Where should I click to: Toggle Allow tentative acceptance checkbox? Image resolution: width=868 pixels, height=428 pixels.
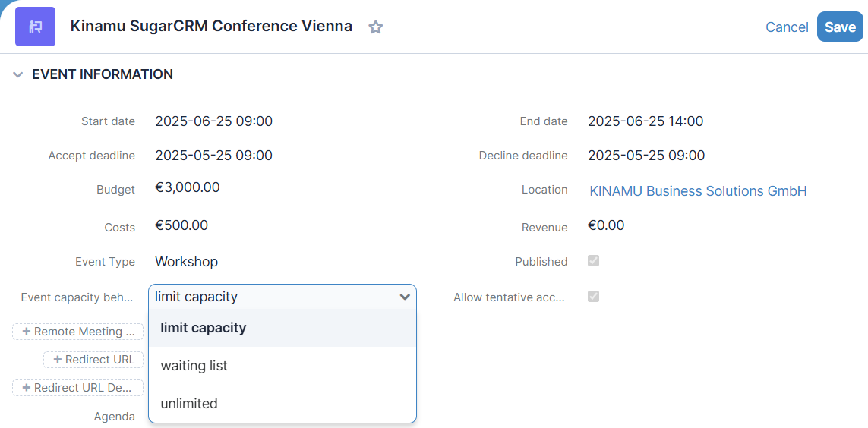593,296
